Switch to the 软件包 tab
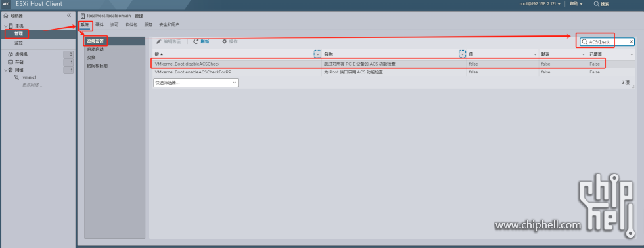 (x=131, y=24)
